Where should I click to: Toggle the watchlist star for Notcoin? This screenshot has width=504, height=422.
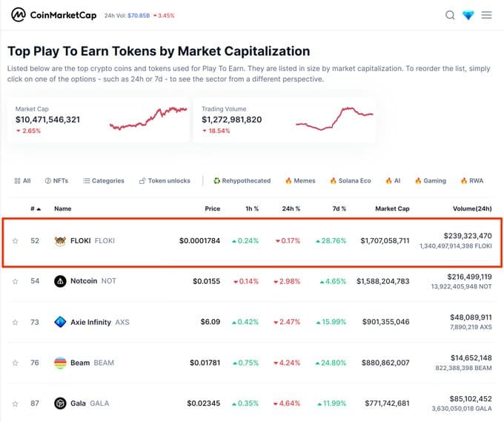pos(15,281)
